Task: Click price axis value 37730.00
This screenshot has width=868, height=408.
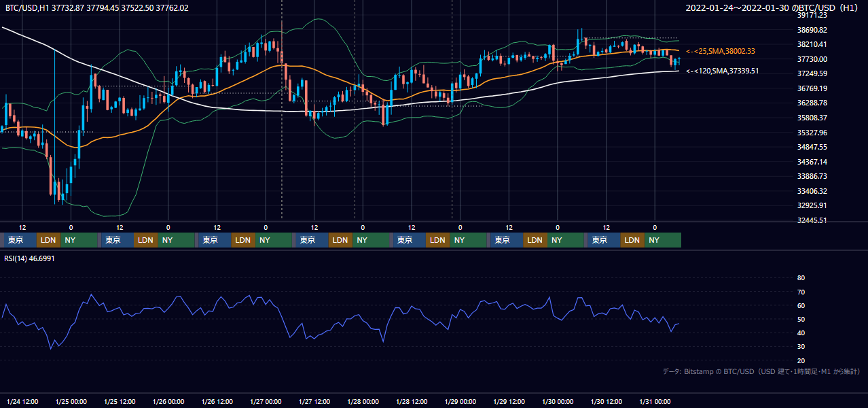Action: point(812,59)
